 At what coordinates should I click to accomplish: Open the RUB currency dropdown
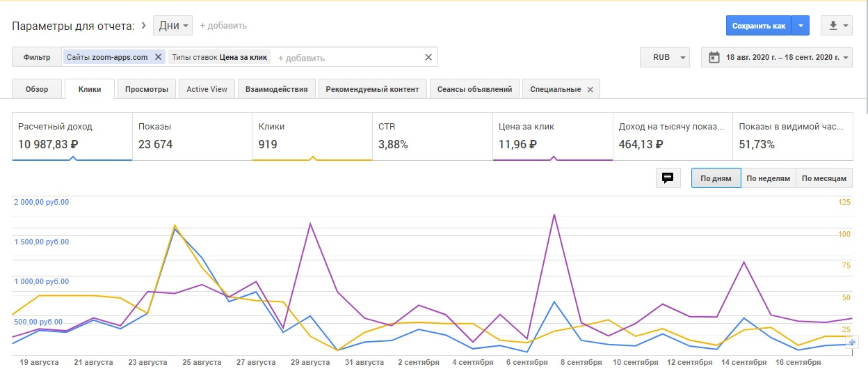click(x=664, y=57)
